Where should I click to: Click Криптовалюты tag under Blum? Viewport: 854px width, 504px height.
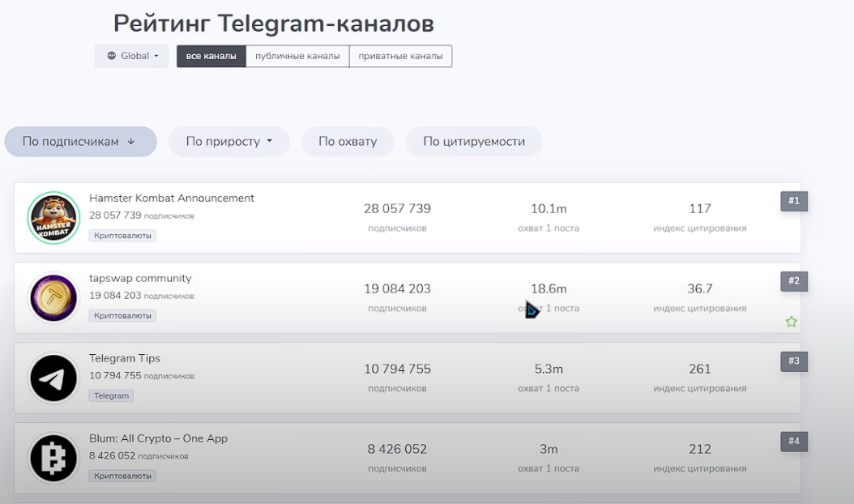point(122,476)
